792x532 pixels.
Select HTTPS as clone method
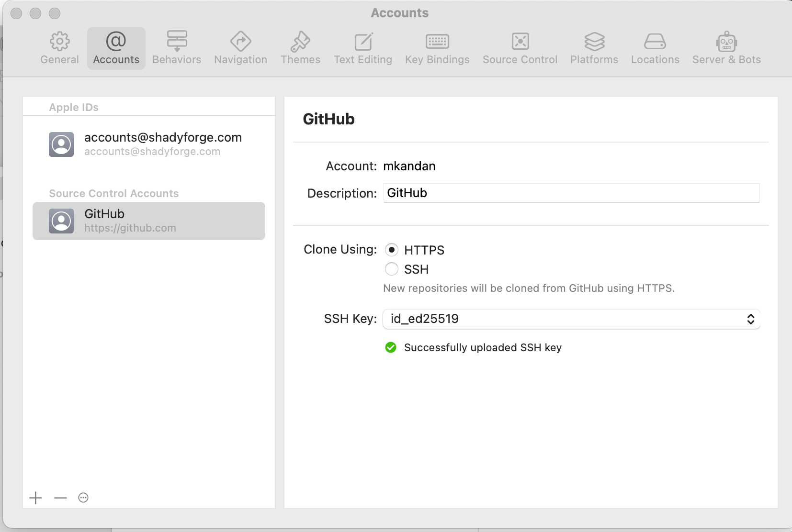click(x=392, y=250)
